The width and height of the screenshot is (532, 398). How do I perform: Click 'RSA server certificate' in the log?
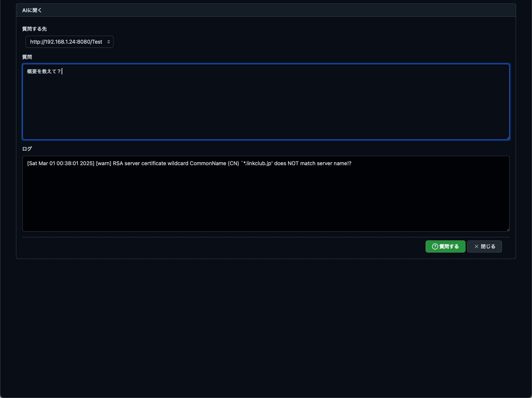pos(139,163)
